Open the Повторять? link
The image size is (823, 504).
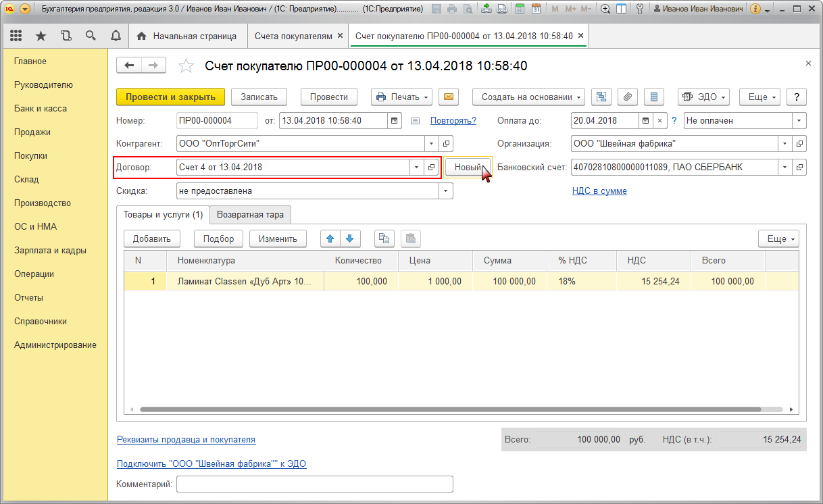click(x=453, y=121)
